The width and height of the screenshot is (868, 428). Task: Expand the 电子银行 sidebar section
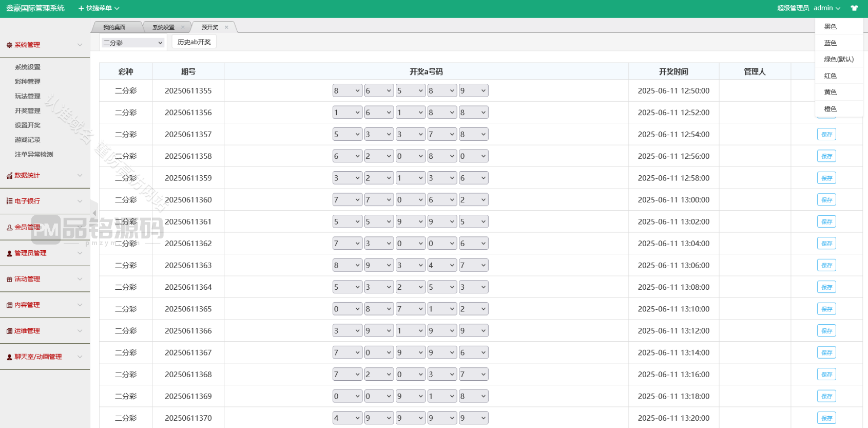(x=45, y=201)
